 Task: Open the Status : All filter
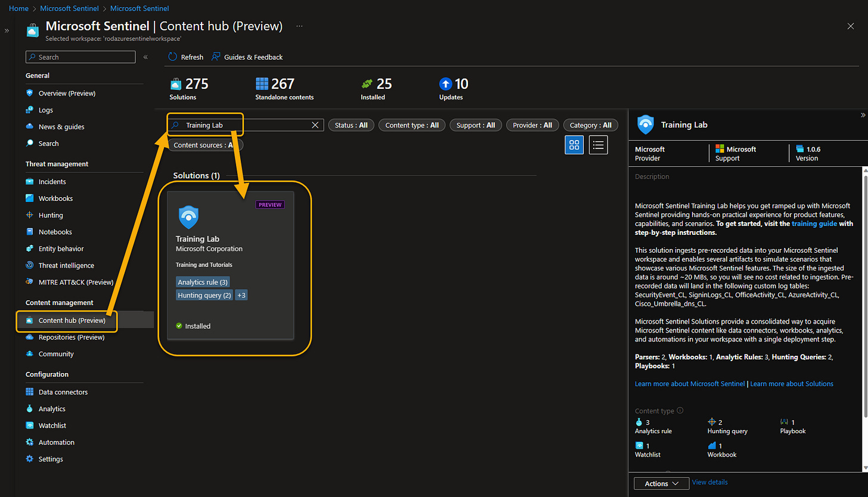point(351,125)
